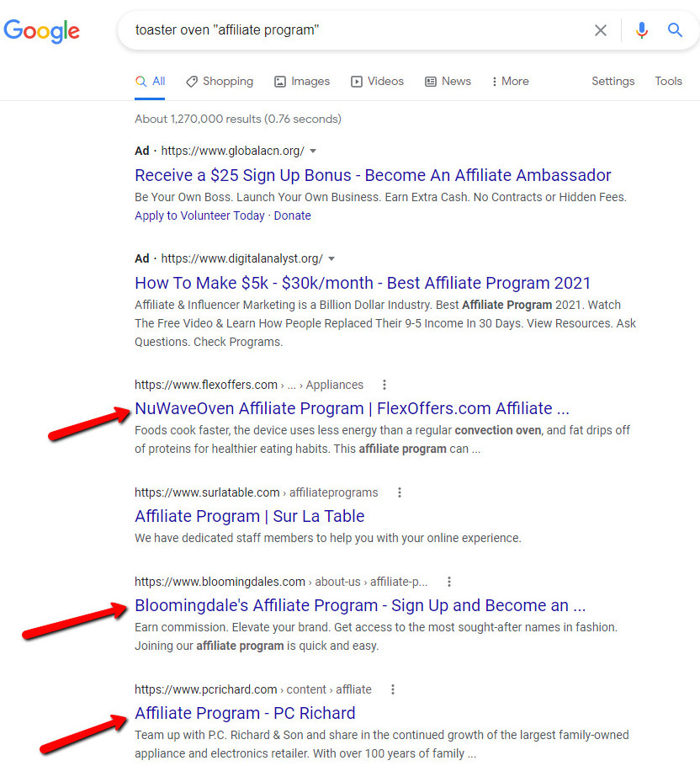Image resolution: width=700 pixels, height=766 pixels.
Task: Switch to the News tab
Action: (448, 81)
